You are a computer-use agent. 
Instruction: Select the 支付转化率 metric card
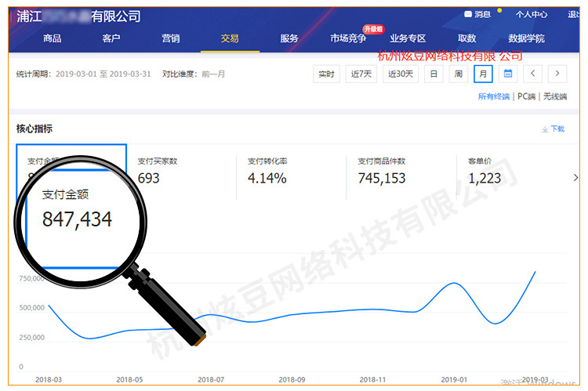pos(291,172)
